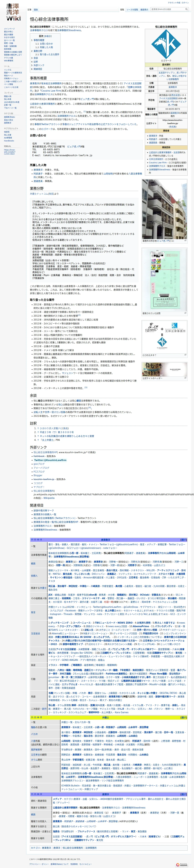Switch to the 記事 tab

30,10
